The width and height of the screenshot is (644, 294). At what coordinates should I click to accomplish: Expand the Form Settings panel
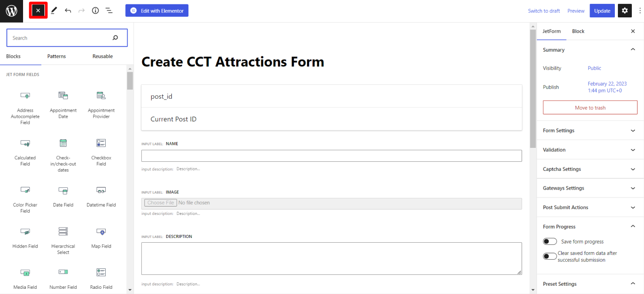tap(590, 130)
